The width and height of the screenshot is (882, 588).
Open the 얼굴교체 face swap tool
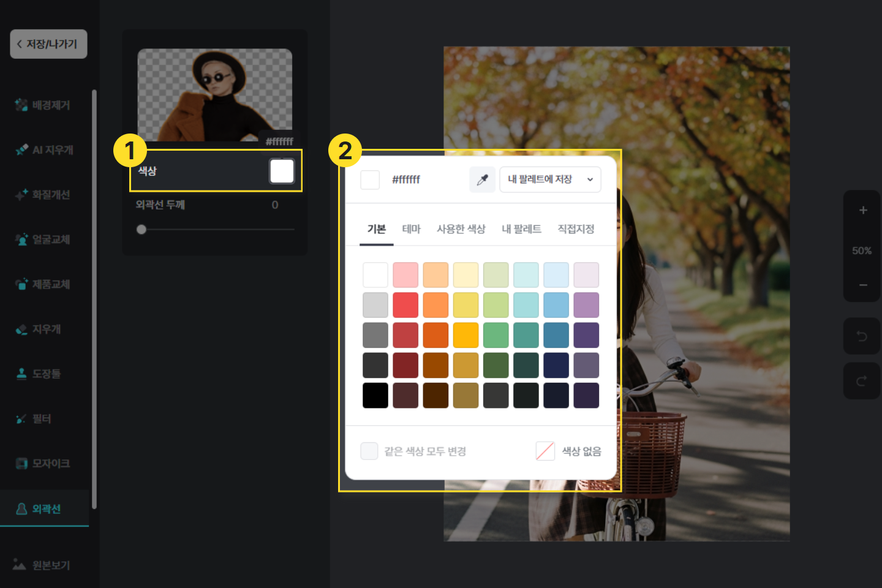point(43,239)
